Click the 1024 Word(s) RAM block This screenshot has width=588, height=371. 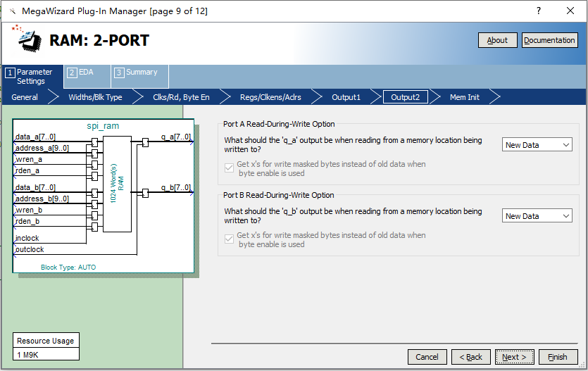pyautogui.click(x=117, y=184)
